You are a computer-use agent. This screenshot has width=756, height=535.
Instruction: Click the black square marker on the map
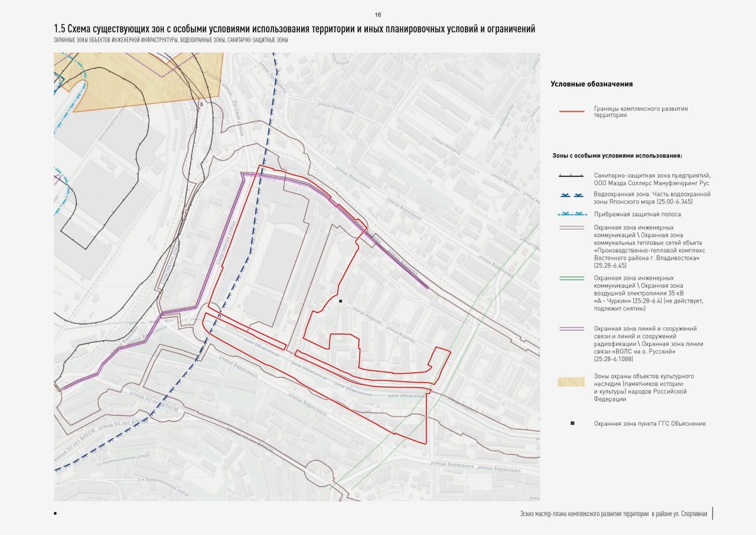click(x=340, y=301)
